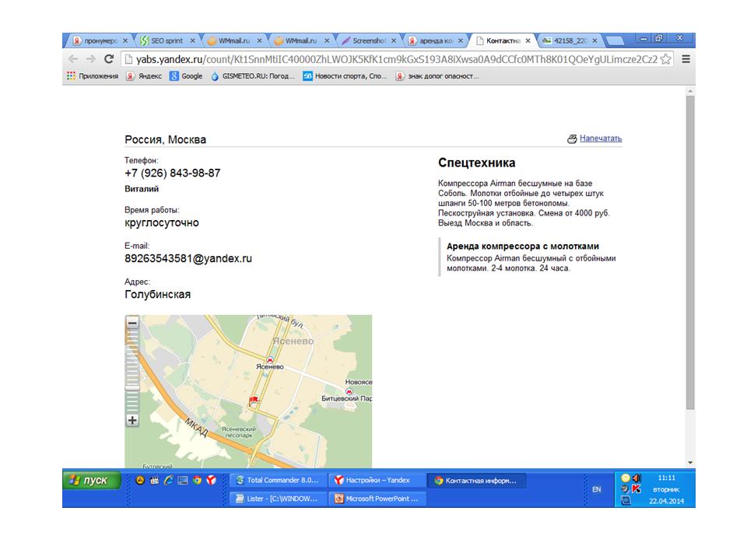Close the SEO sprint tab
This screenshot has width=747, height=560.
pyautogui.click(x=192, y=41)
